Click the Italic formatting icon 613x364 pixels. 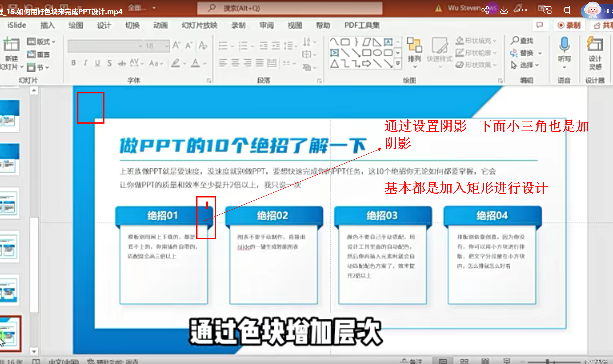[85, 63]
